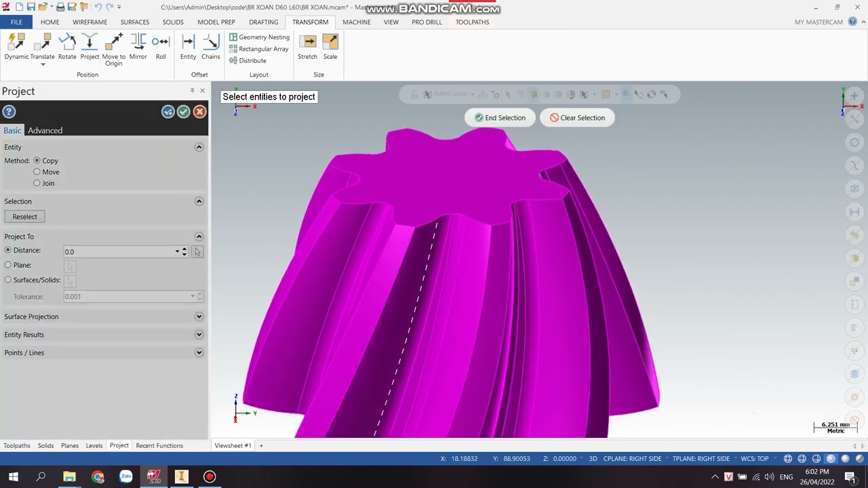Select the Move method radio button
Viewport: 868px width, 488px height.
tap(37, 172)
